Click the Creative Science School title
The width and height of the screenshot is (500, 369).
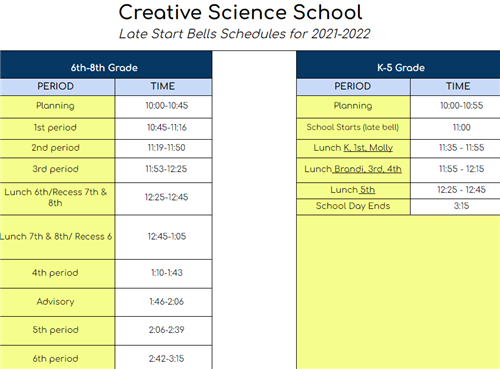click(240, 12)
